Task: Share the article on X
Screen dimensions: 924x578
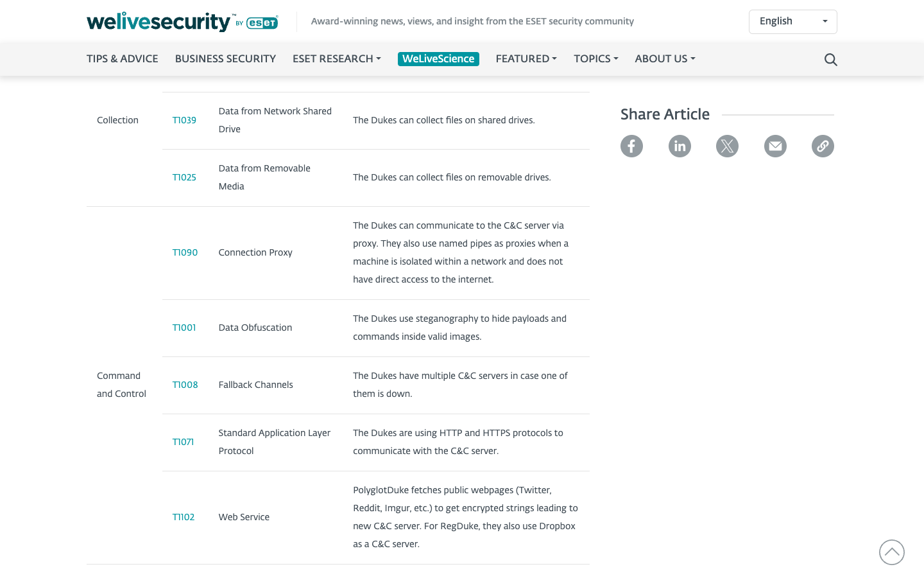Action: pos(727,146)
